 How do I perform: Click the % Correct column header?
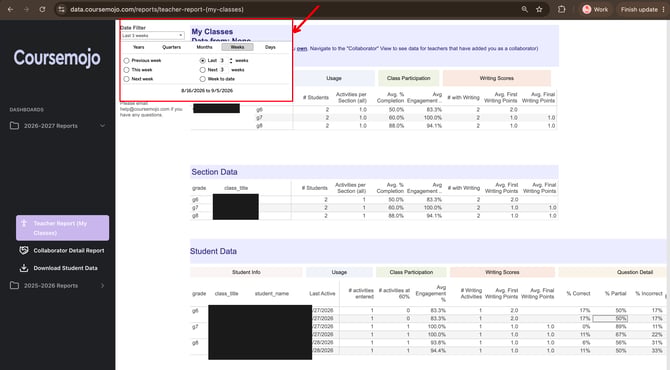[x=578, y=294]
